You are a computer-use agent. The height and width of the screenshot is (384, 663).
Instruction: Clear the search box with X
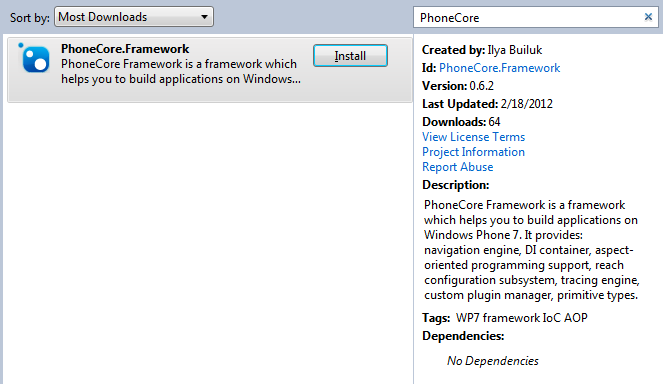pos(648,17)
